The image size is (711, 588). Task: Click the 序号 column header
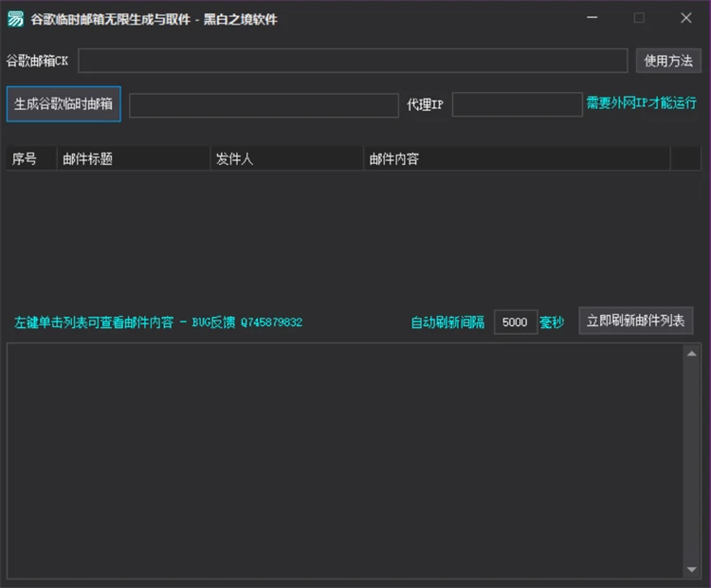point(31,158)
